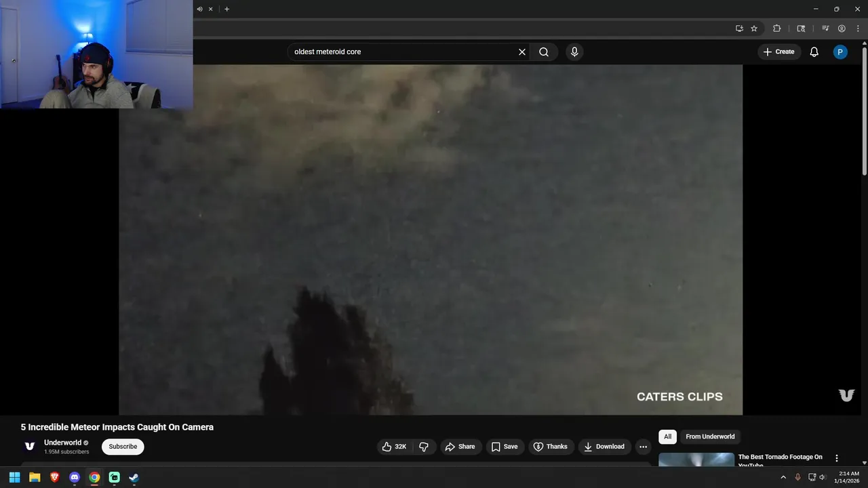Viewport: 868px width, 488px height.
Task: Click the tray microphone indicator
Action: tap(797, 477)
